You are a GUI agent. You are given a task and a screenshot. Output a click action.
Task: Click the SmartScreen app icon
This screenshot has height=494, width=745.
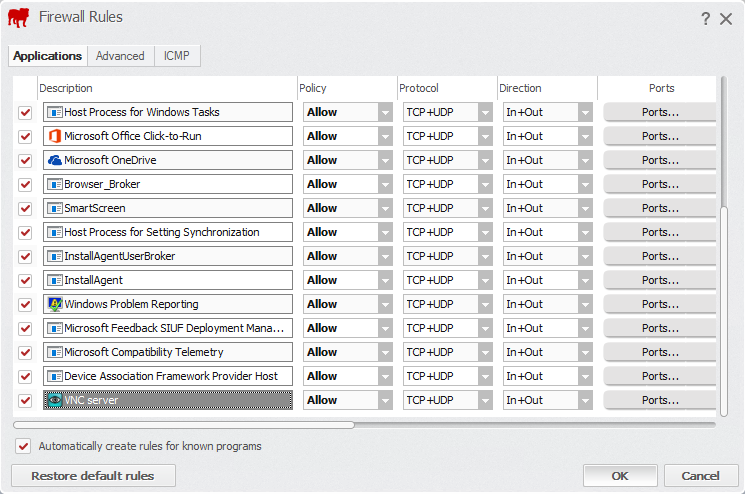(x=55, y=208)
